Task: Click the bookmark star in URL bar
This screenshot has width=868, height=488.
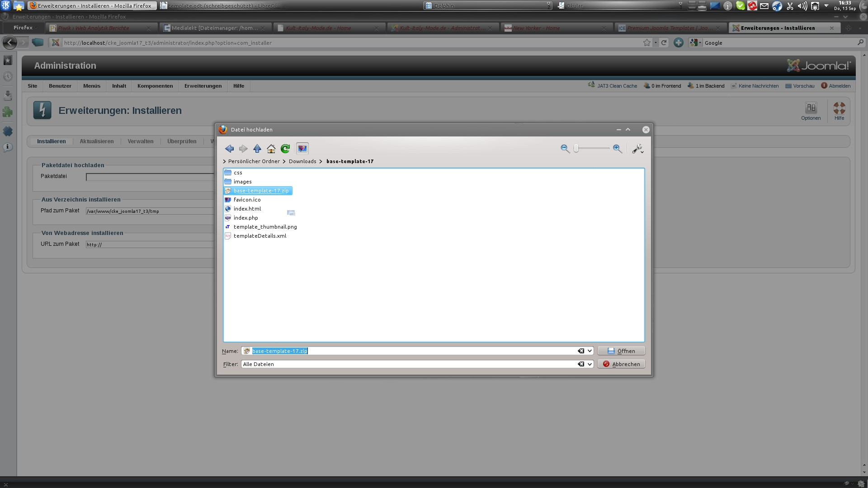Action: pos(646,42)
